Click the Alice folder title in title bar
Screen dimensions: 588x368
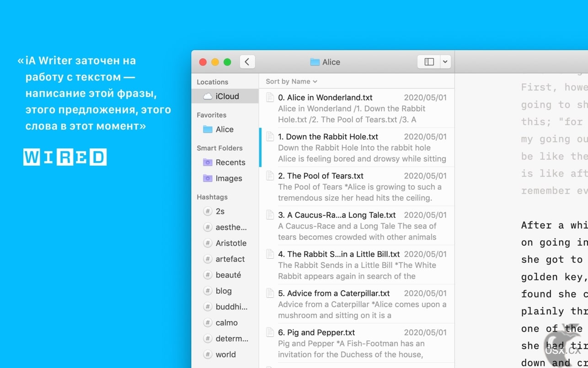[325, 62]
